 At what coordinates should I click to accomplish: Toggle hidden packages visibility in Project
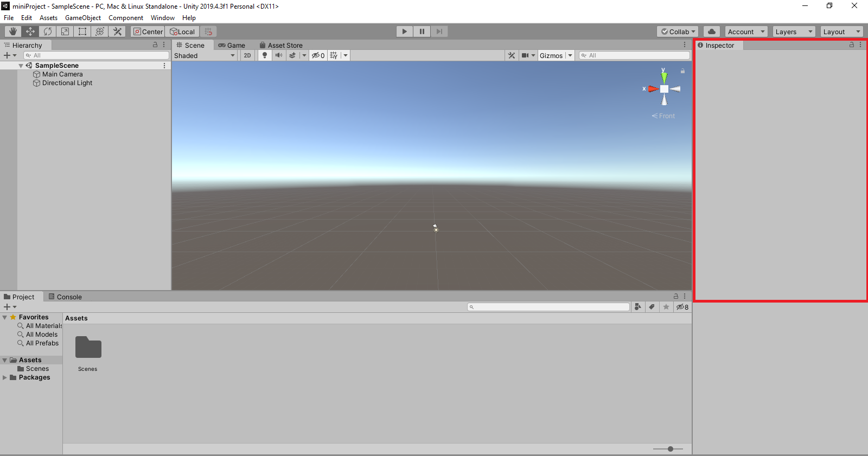pyautogui.click(x=682, y=307)
